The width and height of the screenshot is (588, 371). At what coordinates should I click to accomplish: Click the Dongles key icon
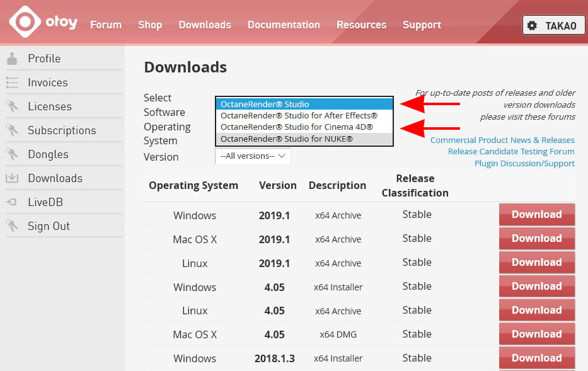[x=12, y=154]
